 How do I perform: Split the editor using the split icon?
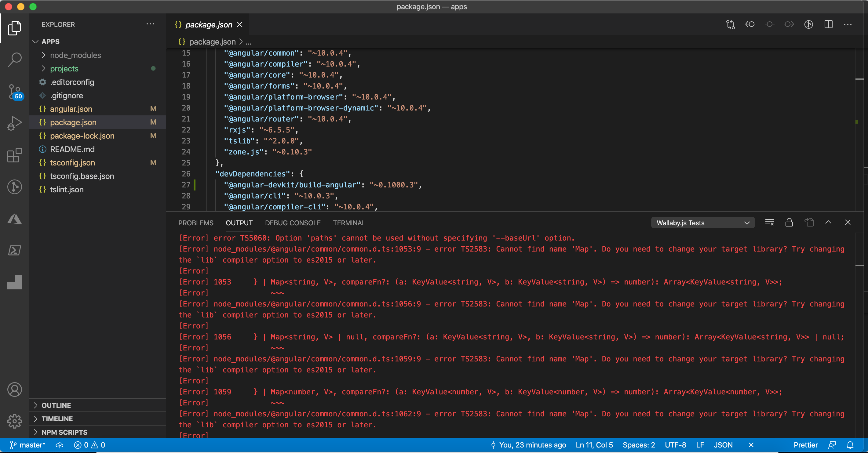(828, 24)
